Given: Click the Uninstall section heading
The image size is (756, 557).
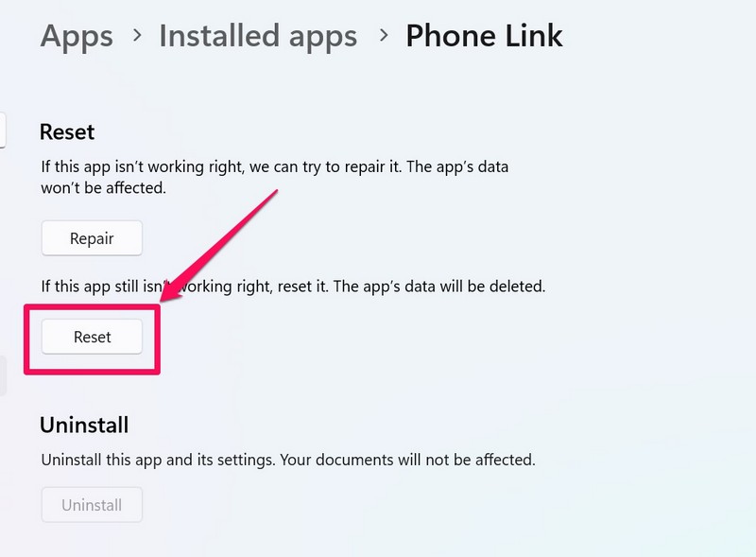Looking at the screenshot, I should click(x=84, y=426).
